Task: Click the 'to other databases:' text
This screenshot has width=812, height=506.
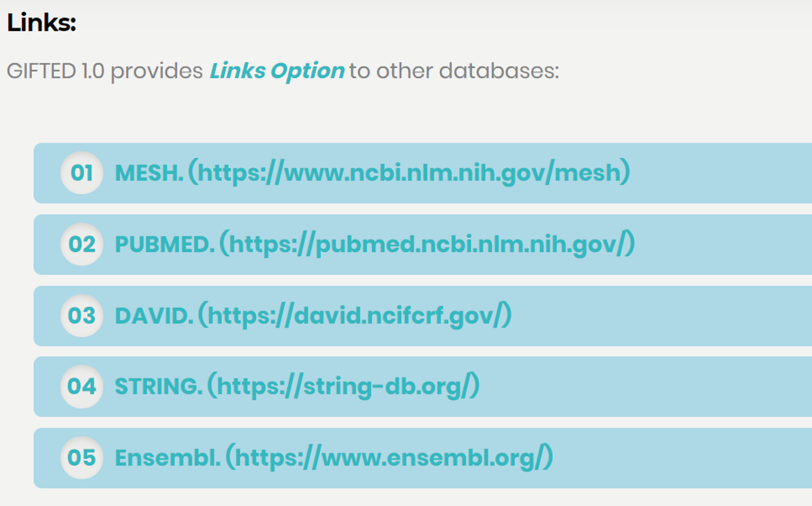Action: [455, 71]
